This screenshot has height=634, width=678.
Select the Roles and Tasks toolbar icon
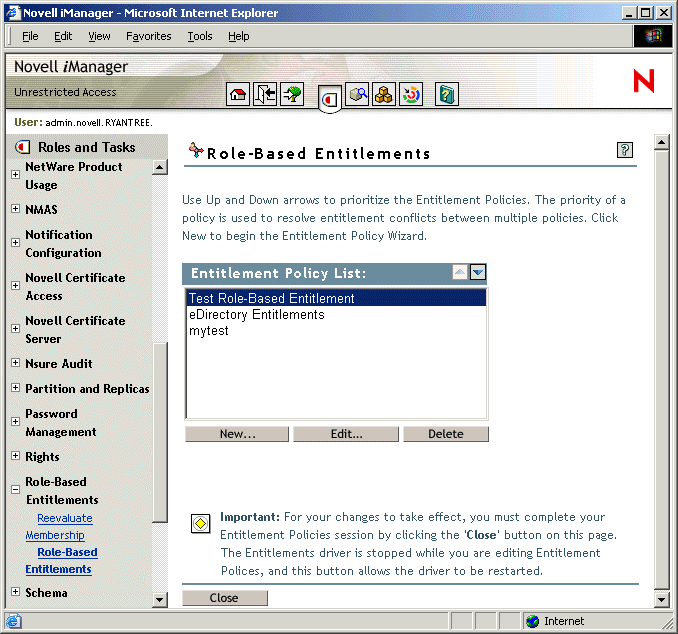(x=329, y=100)
